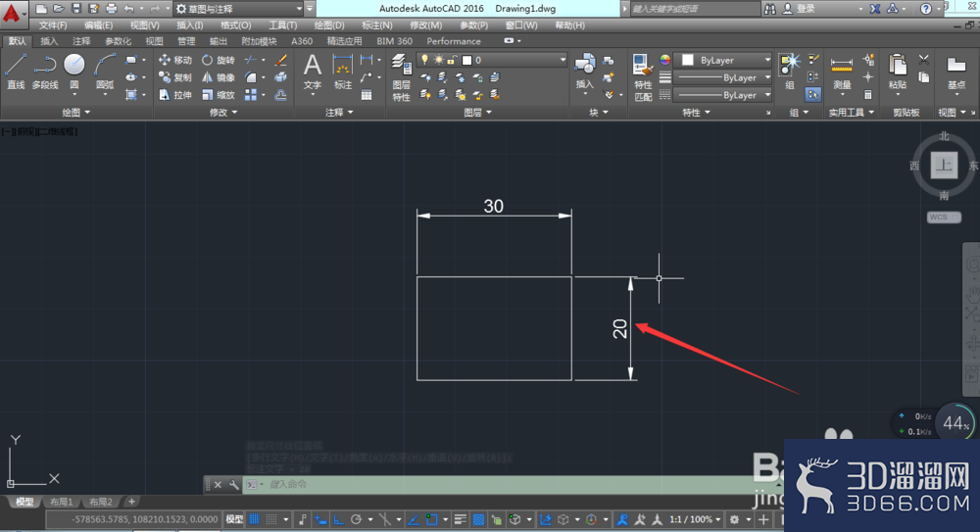The height and width of the screenshot is (532, 980).
Task: Open the 标注(N) menu
Action: pyautogui.click(x=377, y=25)
